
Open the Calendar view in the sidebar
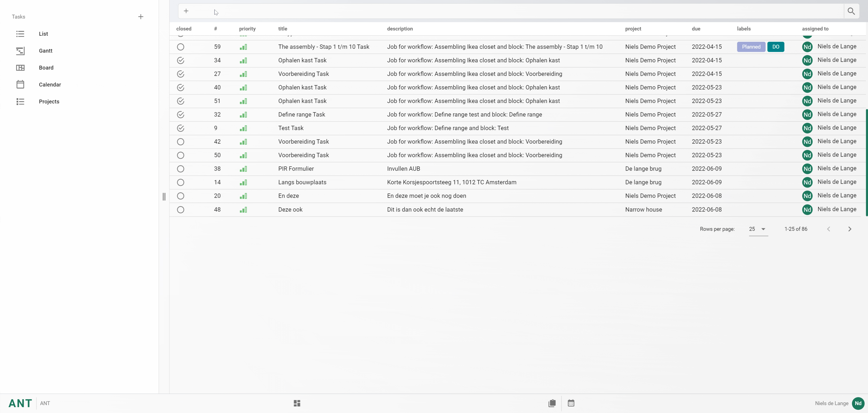pyautogui.click(x=50, y=85)
